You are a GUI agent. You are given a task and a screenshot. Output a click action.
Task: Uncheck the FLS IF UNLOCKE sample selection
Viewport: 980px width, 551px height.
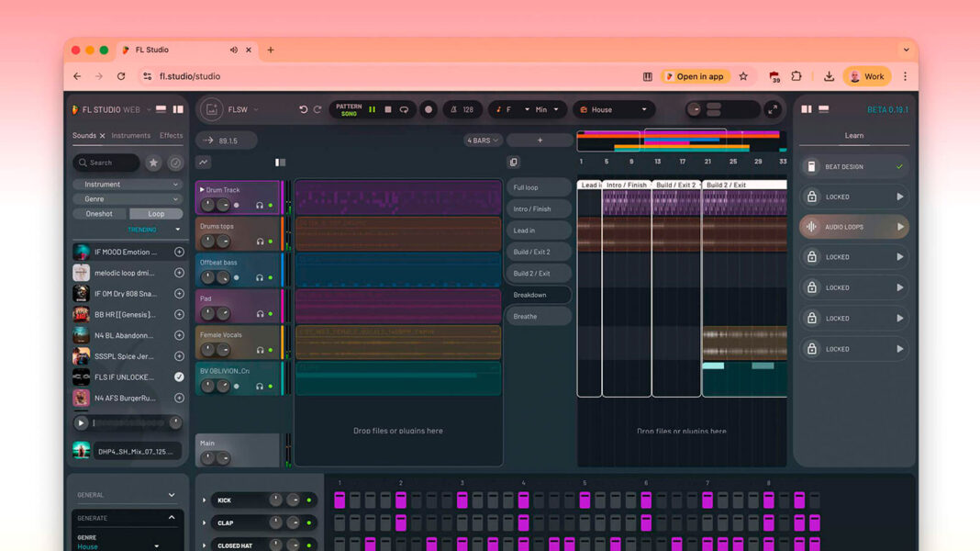click(179, 377)
